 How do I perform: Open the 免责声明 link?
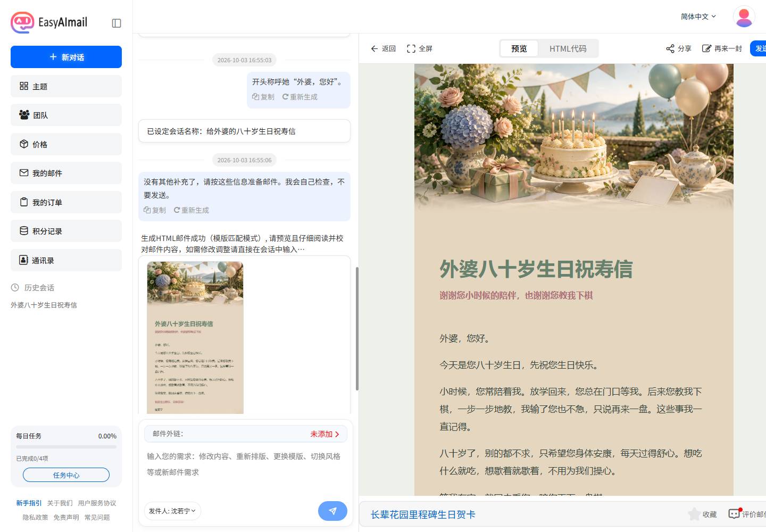(66, 517)
